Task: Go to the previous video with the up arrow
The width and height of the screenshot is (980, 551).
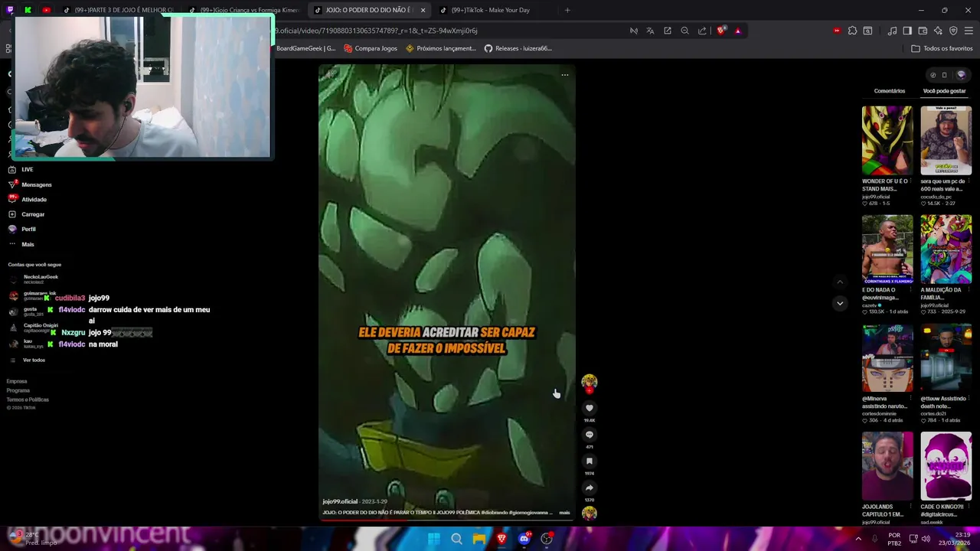Action: (840, 282)
